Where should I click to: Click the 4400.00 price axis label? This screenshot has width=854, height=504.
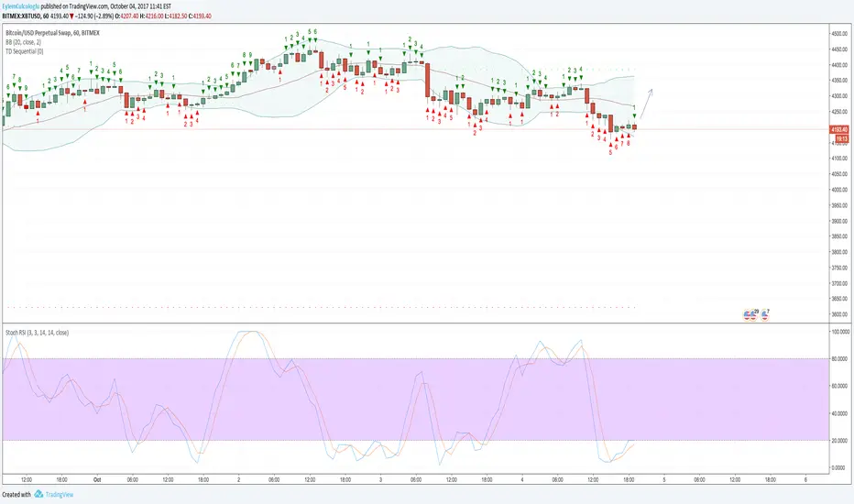click(x=839, y=65)
